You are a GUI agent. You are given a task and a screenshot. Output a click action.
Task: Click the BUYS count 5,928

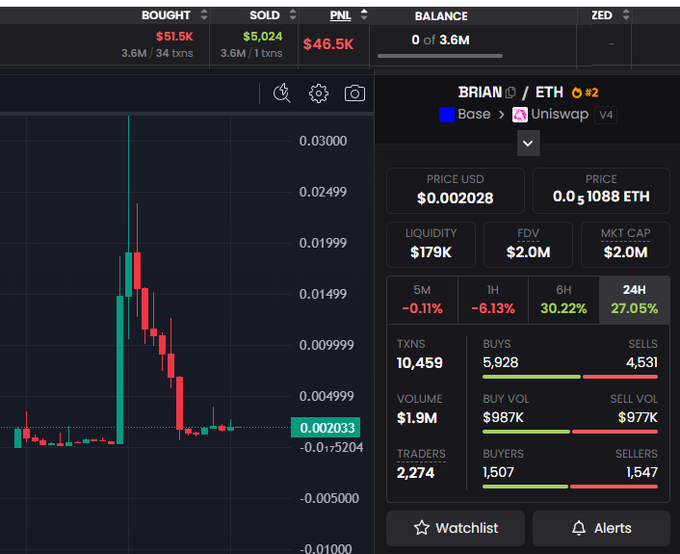500,363
